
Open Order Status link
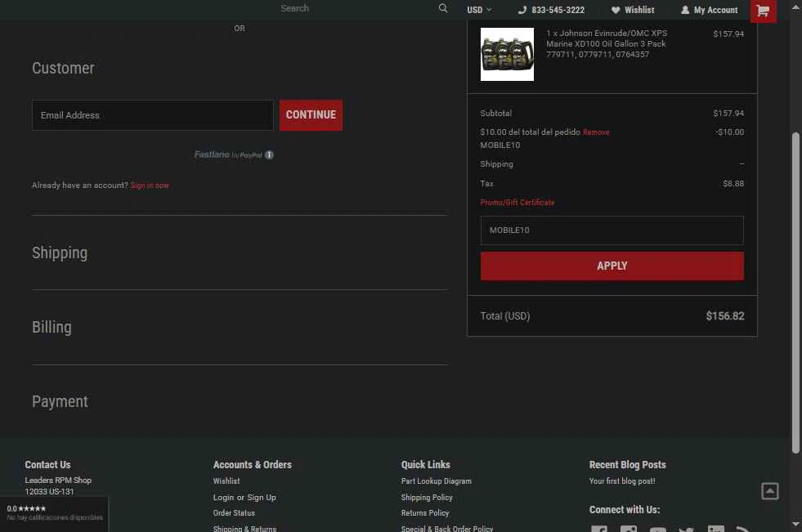pos(234,512)
